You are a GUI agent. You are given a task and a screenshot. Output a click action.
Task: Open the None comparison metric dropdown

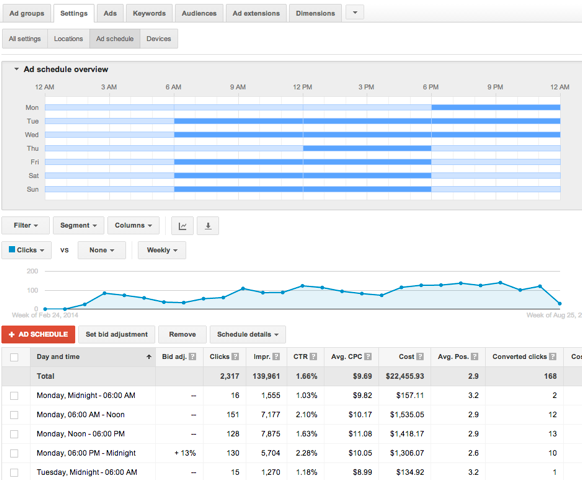[102, 250]
